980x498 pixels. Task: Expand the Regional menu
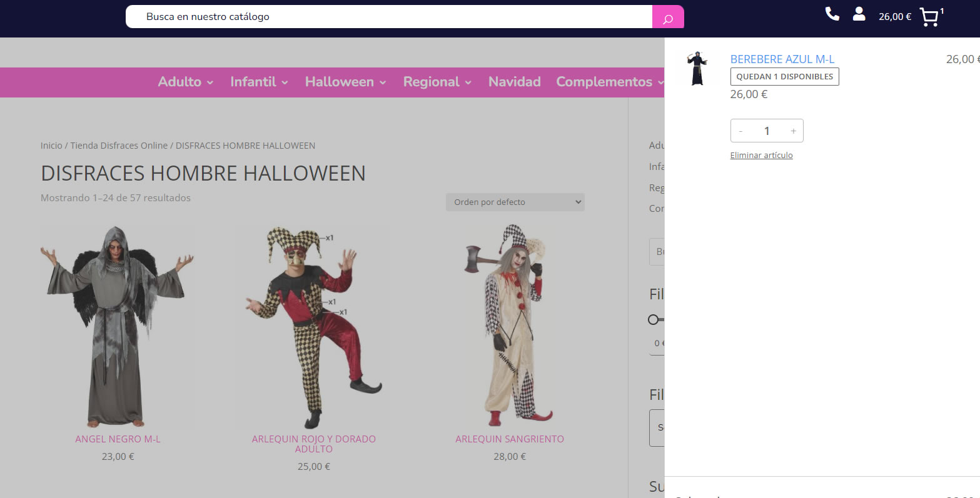[x=437, y=82]
